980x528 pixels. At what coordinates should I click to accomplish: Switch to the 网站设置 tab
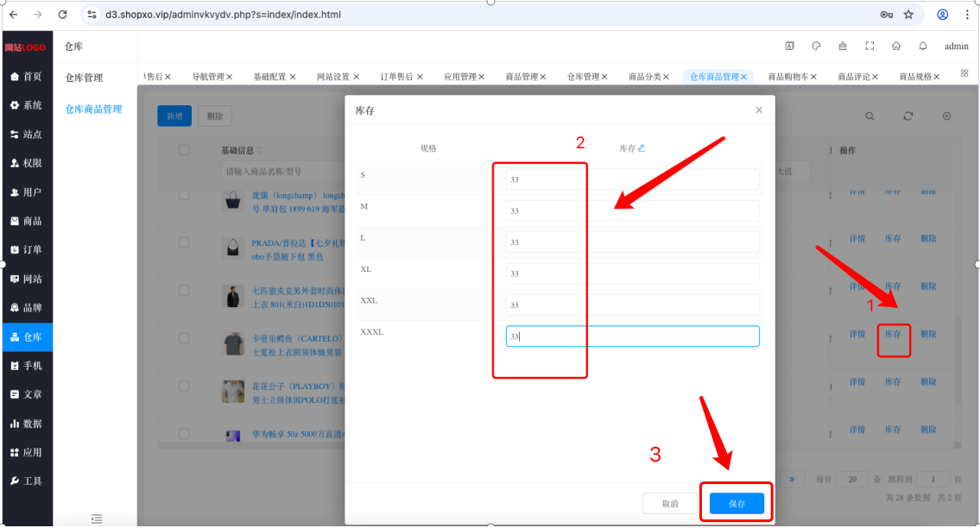[x=333, y=77]
